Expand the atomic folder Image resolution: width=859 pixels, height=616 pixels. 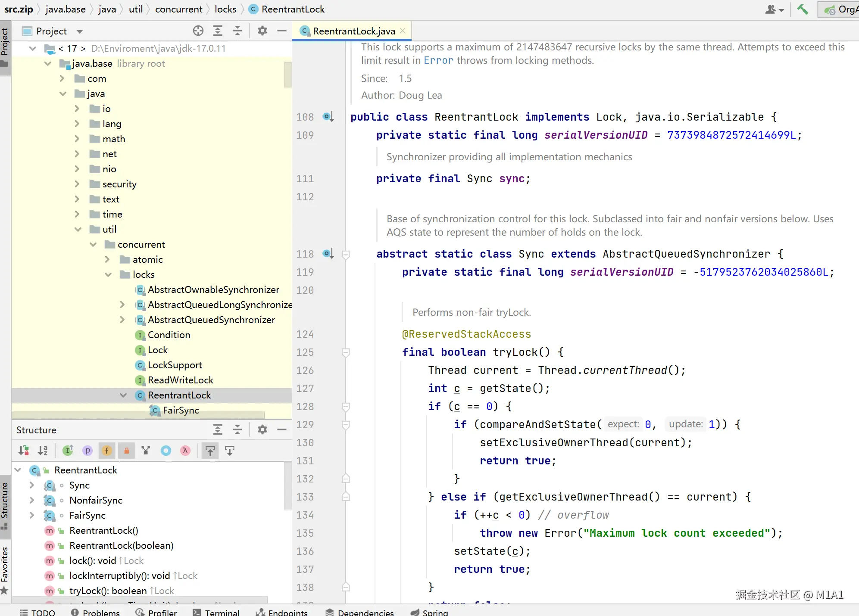pyautogui.click(x=108, y=259)
